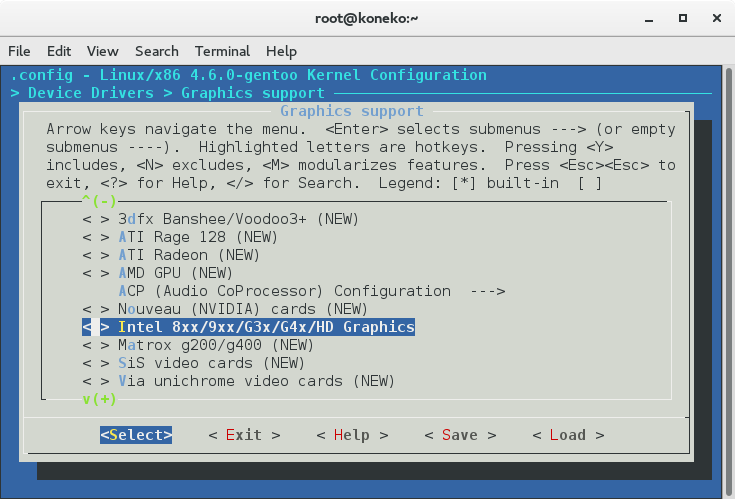
Task: Minimize the terminal window
Action: pyautogui.click(x=649, y=19)
